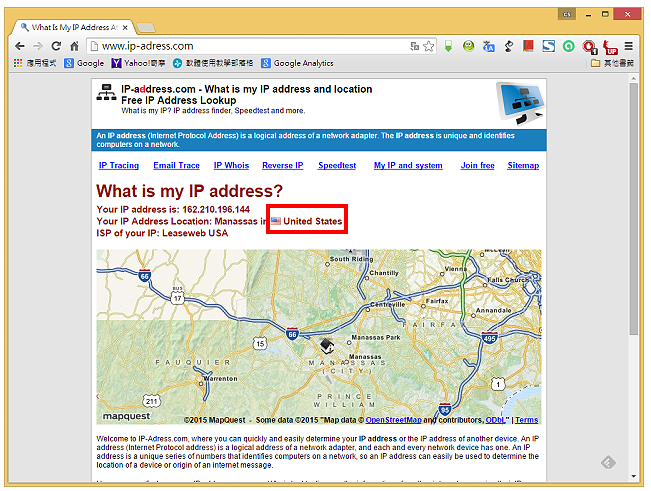The height and width of the screenshot is (491, 651).
Task: Open the apps grid shortcut in bookmarks bar
Action: pyautogui.click(x=18, y=63)
